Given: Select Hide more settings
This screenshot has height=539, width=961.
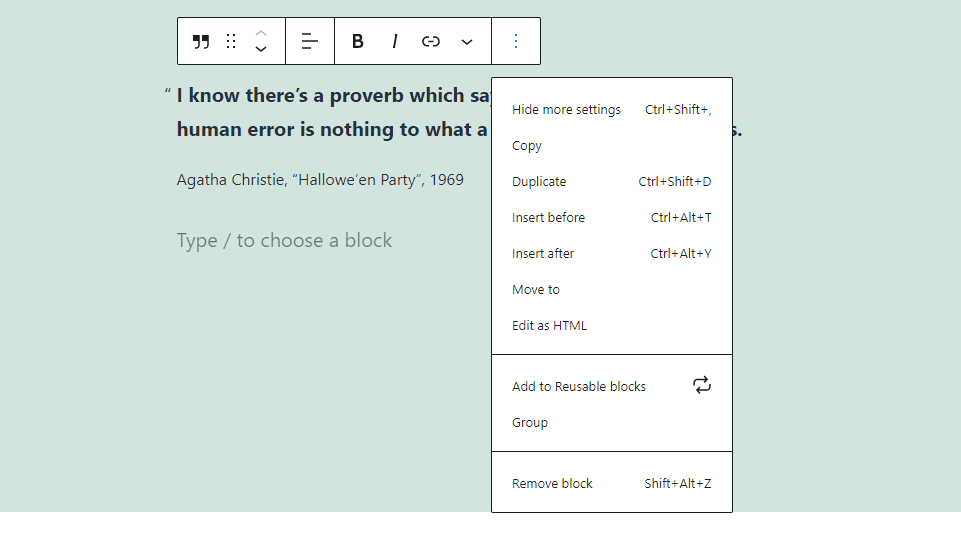Looking at the screenshot, I should click(x=566, y=110).
